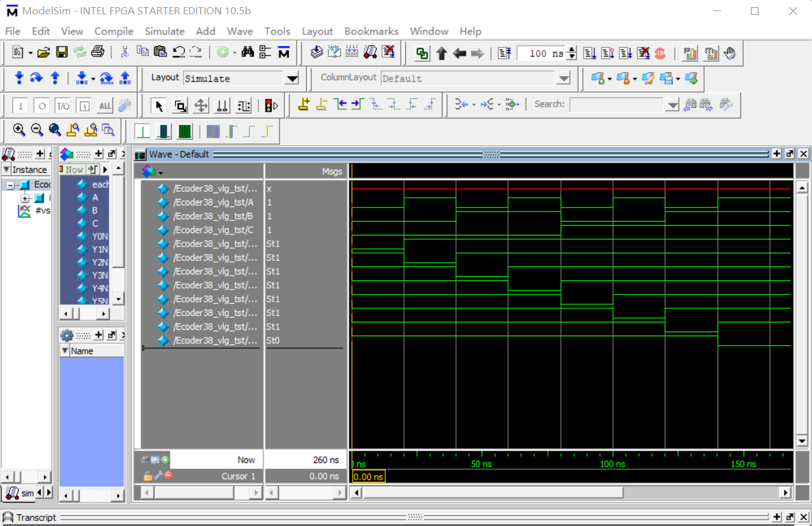
Task: Click the Print icon
Action: [96, 53]
